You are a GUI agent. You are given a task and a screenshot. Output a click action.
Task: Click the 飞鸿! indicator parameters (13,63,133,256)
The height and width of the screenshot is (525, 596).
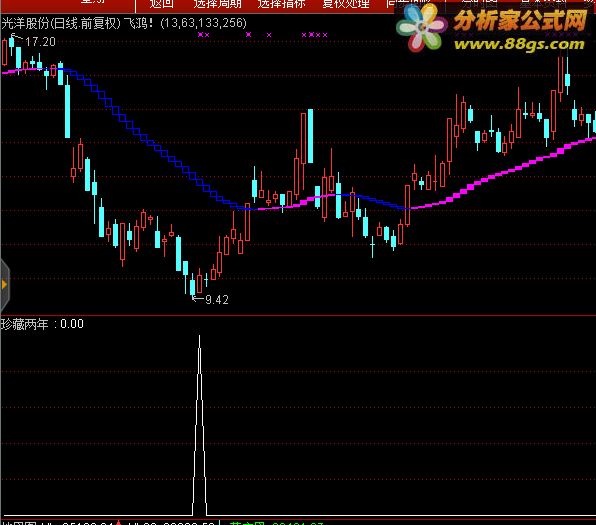203,23
